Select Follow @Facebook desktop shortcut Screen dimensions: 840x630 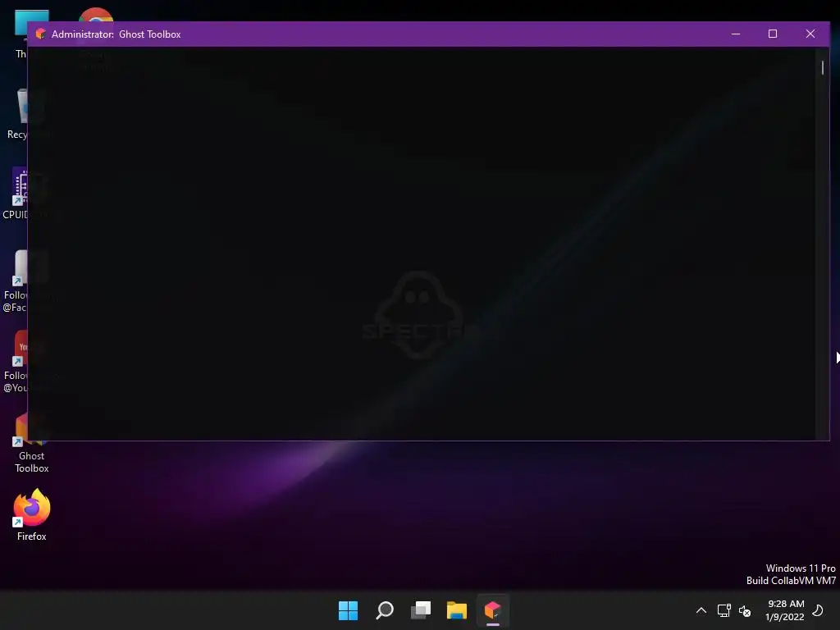(15, 281)
